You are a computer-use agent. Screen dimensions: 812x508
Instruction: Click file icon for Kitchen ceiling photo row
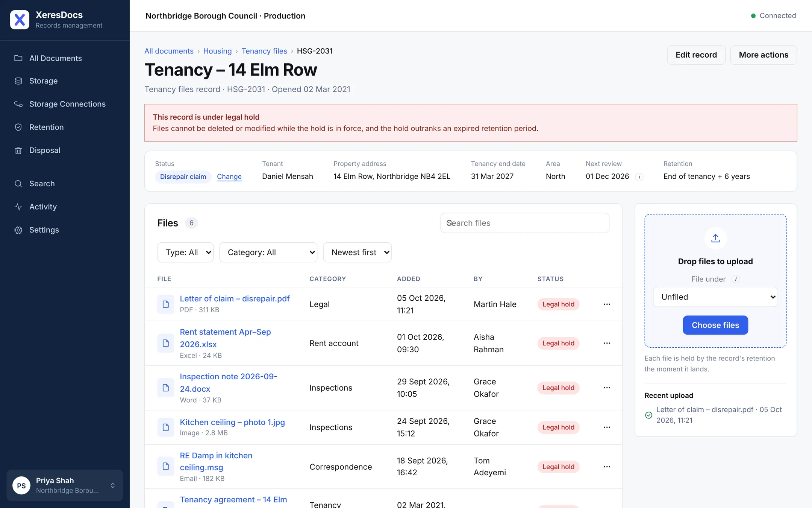166,427
